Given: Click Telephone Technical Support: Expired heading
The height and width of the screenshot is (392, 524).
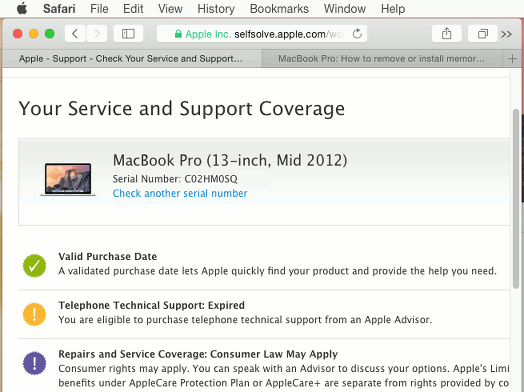Looking at the screenshot, I should click(151, 305).
